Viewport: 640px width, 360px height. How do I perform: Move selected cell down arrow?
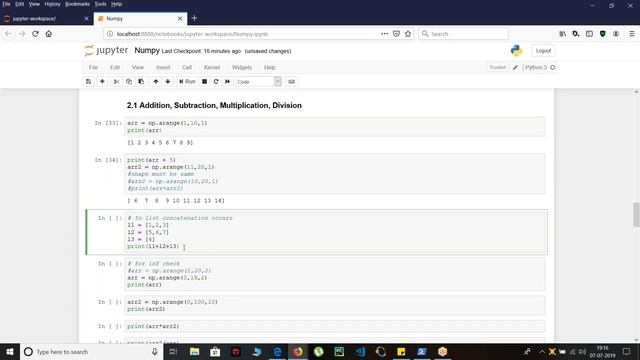[x=168, y=82]
